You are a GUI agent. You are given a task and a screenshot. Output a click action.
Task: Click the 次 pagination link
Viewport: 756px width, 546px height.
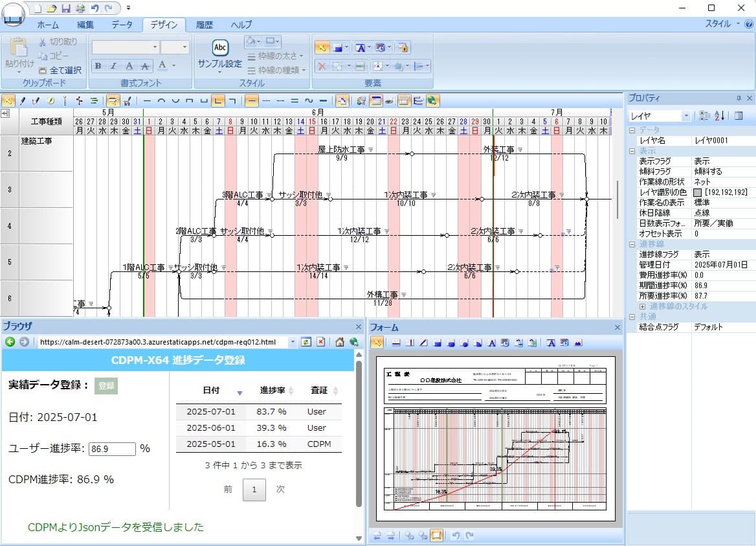(x=280, y=489)
